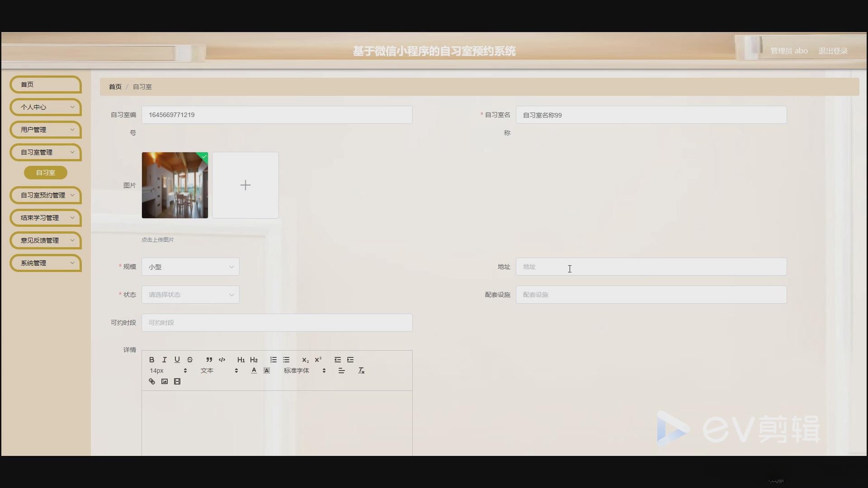Toggle the unordered list formatting
The image size is (868, 488).
pyautogui.click(x=286, y=360)
